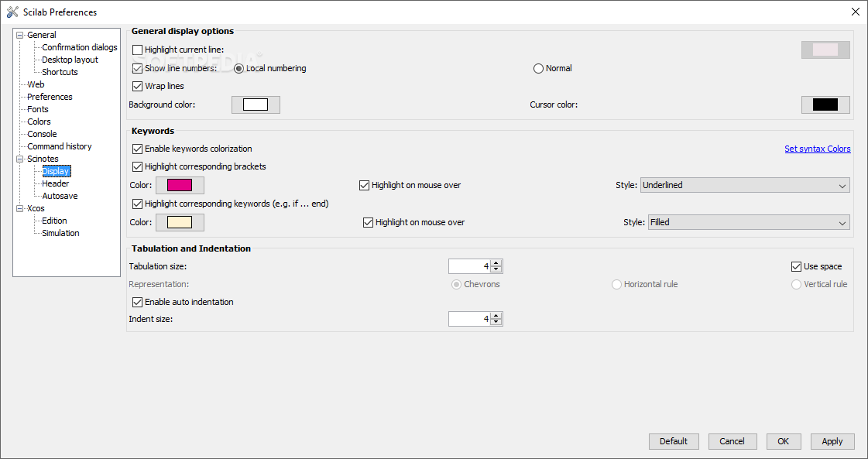This screenshot has height=459, width=868.
Task: Open the white Background color swatch
Action: (x=256, y=104)
